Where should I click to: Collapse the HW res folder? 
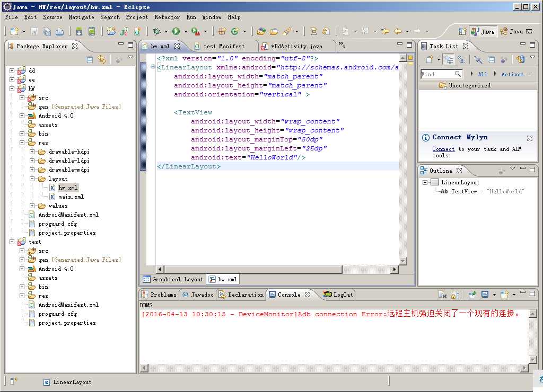[22, 142]
